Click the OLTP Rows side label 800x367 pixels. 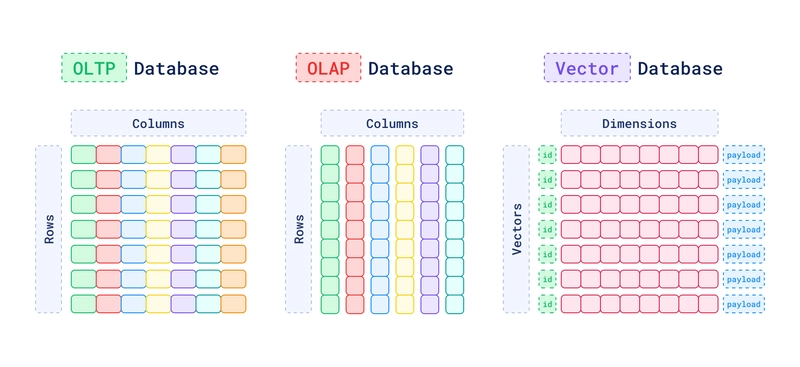(48, 229)
